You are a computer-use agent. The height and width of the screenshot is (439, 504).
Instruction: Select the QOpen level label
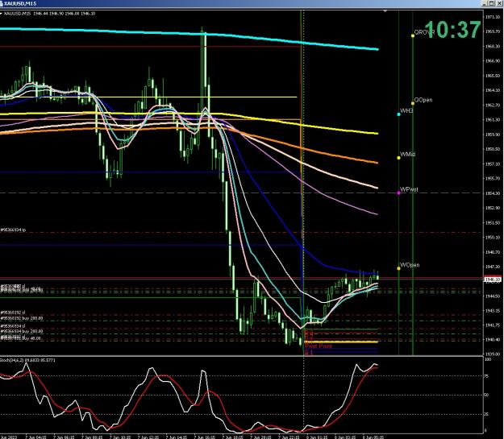(423, 100)
